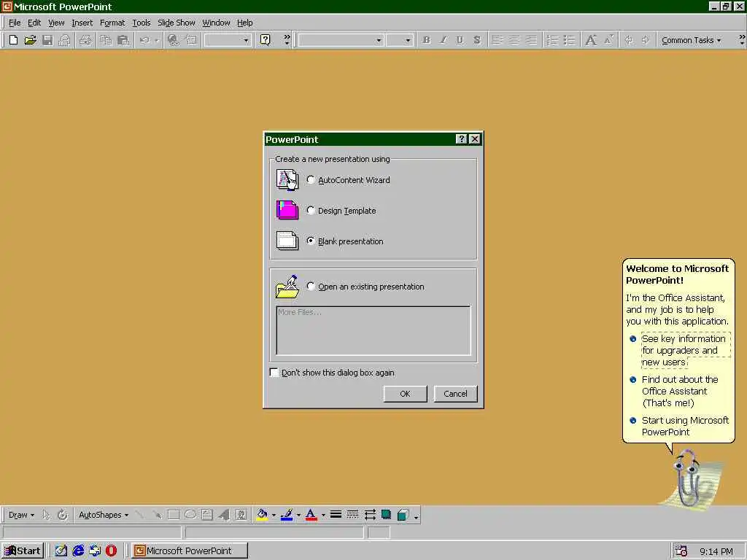Click the Numbering list icon
This screenshot has width=747, height=560.
click(552, 40)
